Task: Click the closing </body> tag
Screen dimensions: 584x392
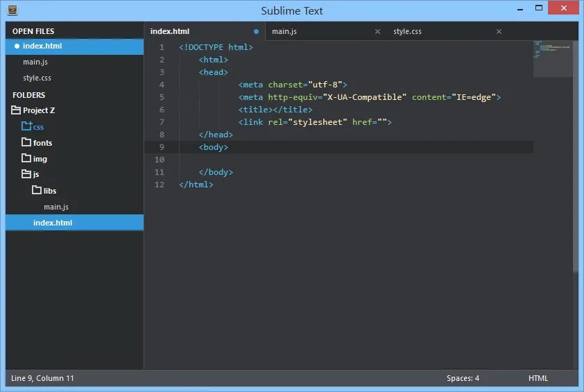Action: coord(216,172)
